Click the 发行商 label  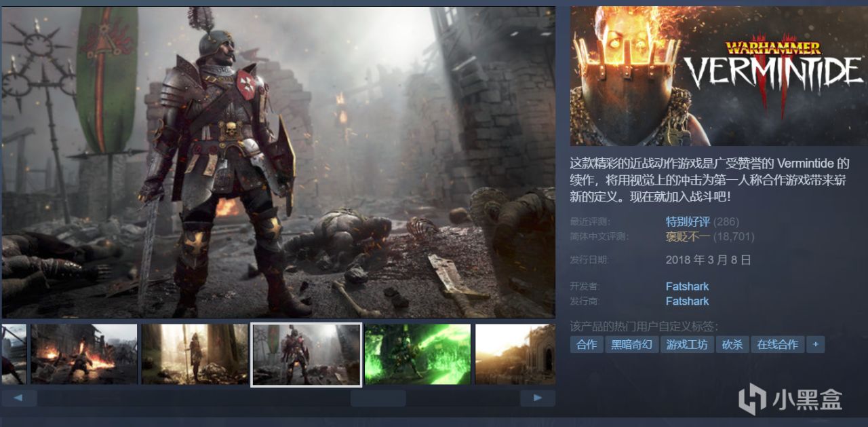click(585, 301)
